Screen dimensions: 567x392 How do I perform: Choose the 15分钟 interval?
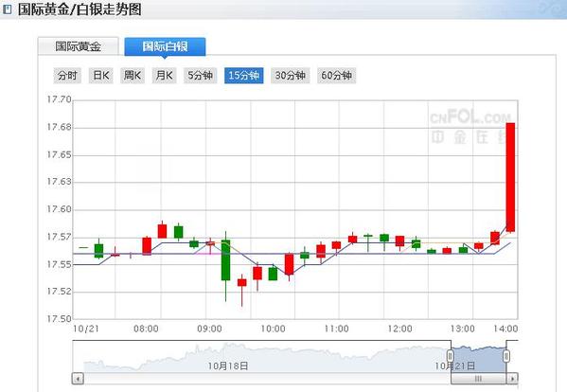point(243,76)
